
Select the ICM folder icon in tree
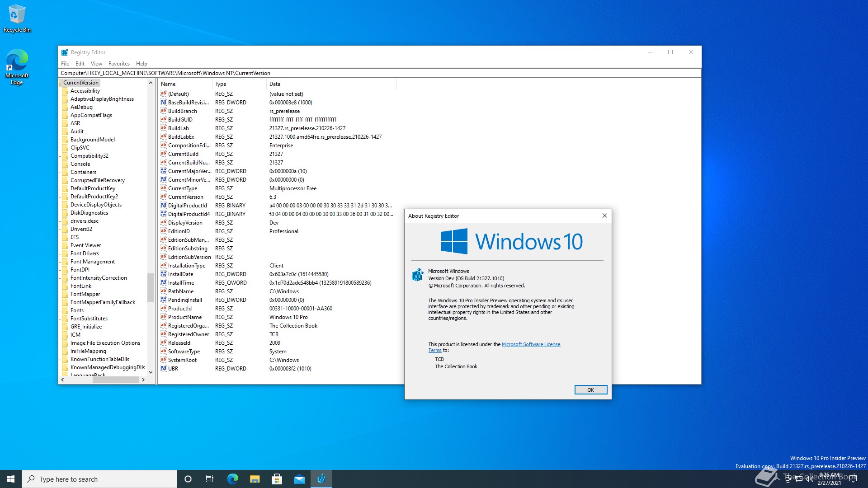tap(65, 335)
